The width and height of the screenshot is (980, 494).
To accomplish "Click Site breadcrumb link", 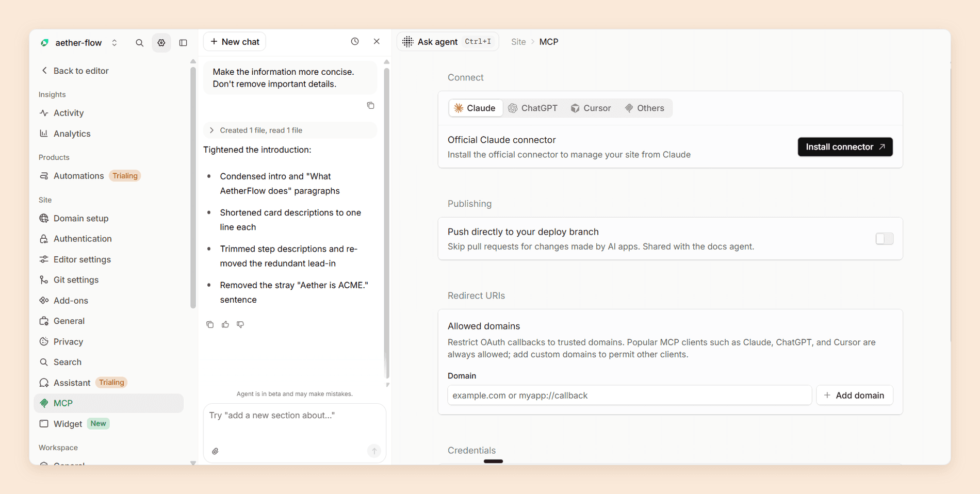I will pyautogui.click(x=518, y=42).
